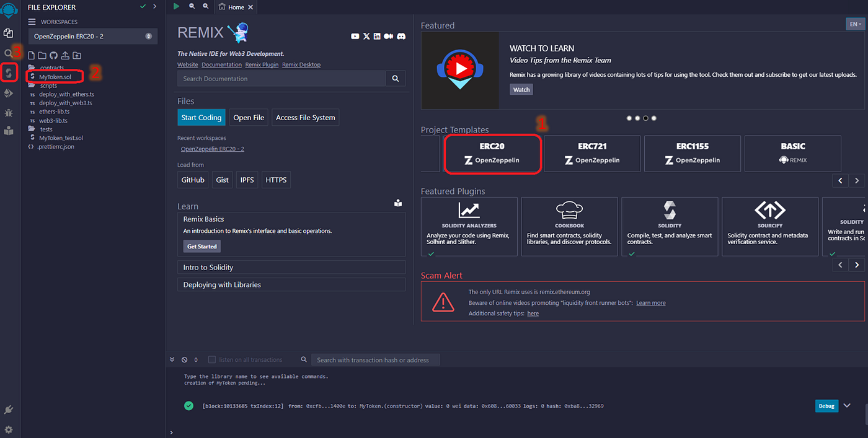Expand transaction details chevron beside Debug
The height and width of the screenshot is (438, 868).
(848, 406)
